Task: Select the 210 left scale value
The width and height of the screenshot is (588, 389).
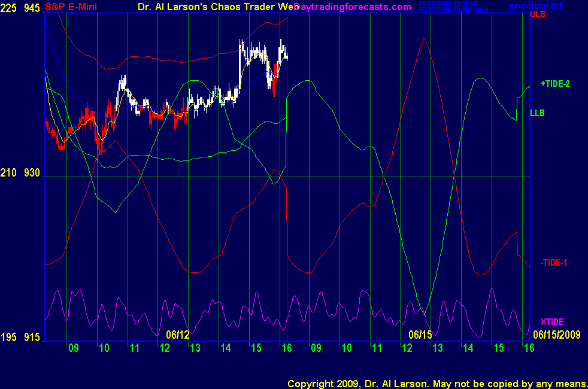Action: coord(8,174)
